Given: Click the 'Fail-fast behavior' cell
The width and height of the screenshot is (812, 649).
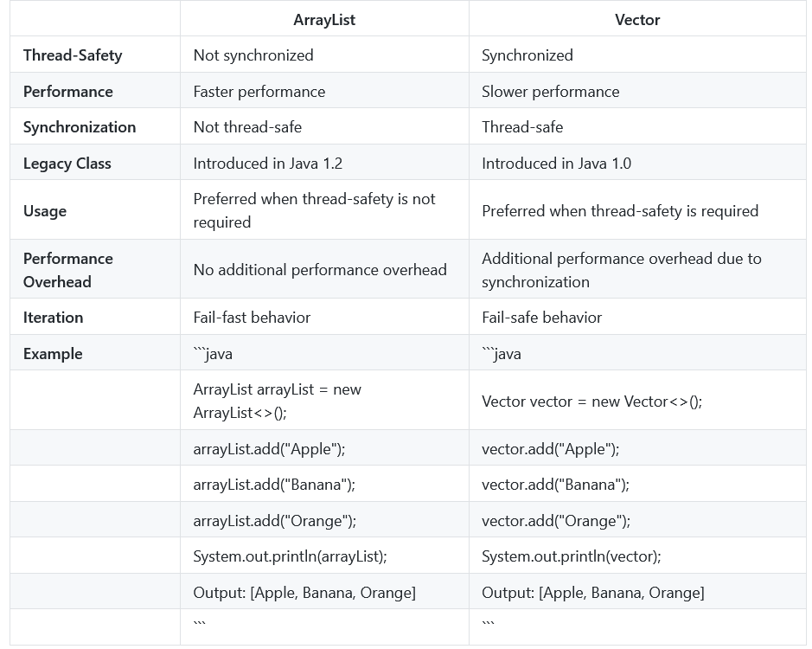Looking at the screenshot, I should [x=252, y=318].
